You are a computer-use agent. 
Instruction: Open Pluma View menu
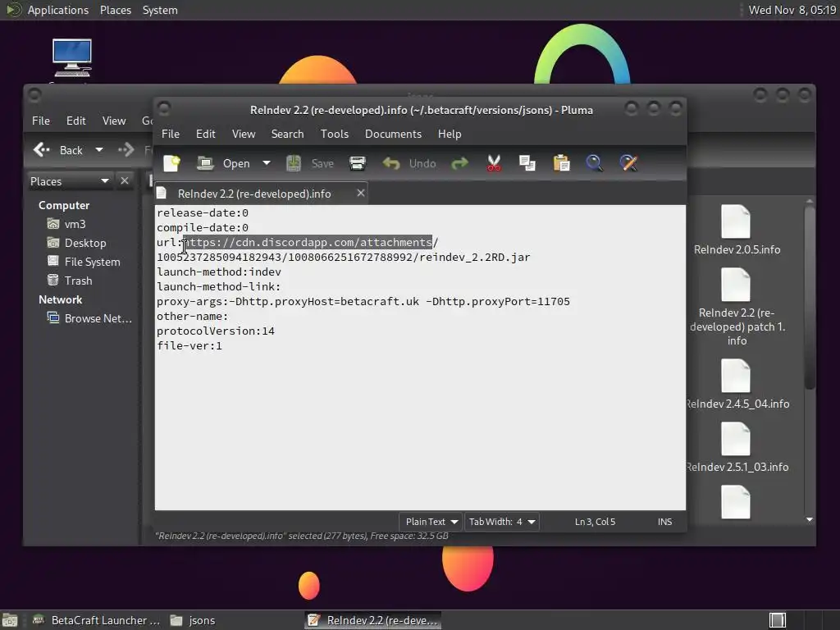click(243, 134)
